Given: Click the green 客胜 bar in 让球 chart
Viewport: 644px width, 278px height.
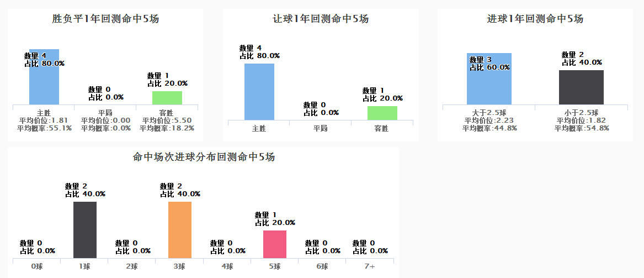Looking at the screenshot, I should 382,113.
